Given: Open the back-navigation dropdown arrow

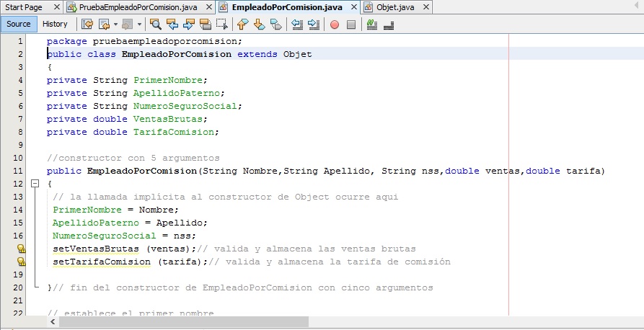Looking at the screenshot, I should 116,24.
